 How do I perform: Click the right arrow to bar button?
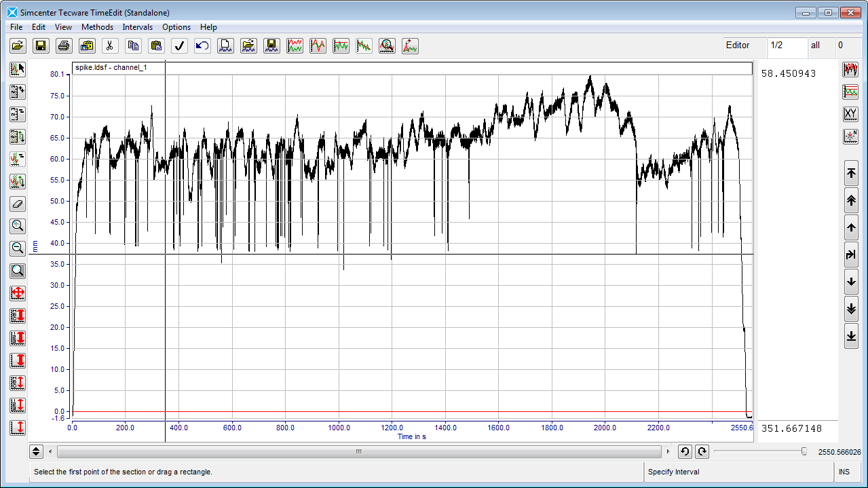851,255
